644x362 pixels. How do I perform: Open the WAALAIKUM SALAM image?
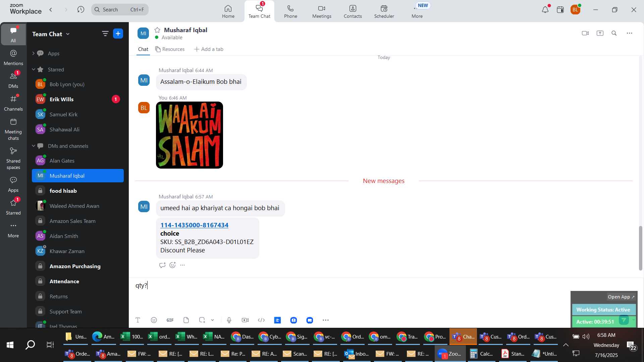click(190, 135)
